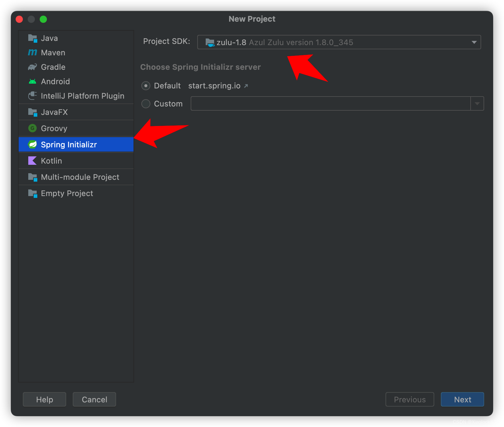Select Spring Initializr project type
Screen dimensions: 504x427
point(76,145)
